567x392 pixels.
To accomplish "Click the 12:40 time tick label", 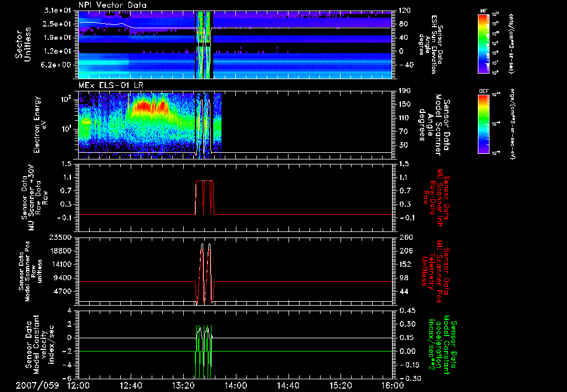I will point(131,385).
